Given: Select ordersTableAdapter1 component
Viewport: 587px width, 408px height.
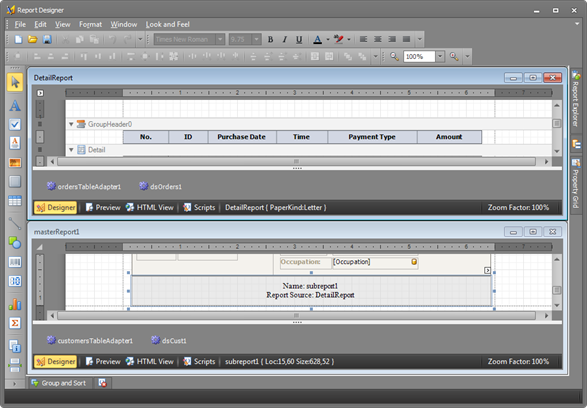Looking at the screenshot, I should click(84, 186).
